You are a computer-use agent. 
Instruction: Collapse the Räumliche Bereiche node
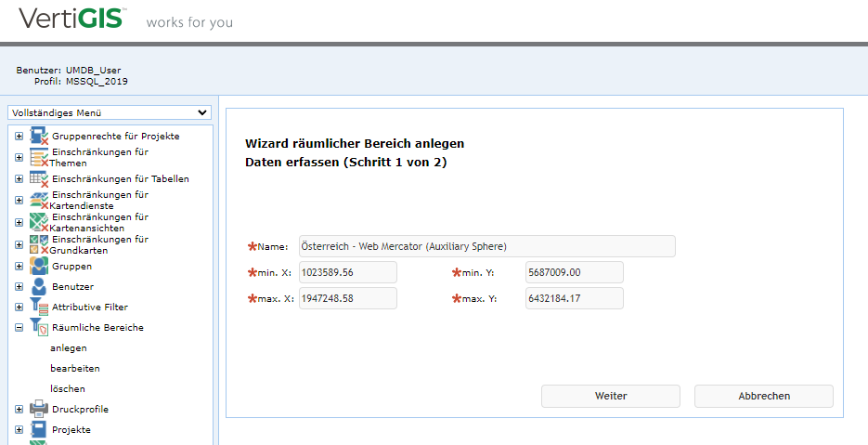19,328
